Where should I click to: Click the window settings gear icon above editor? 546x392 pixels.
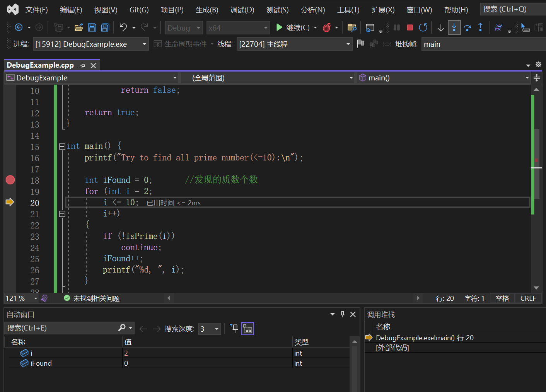538,65
